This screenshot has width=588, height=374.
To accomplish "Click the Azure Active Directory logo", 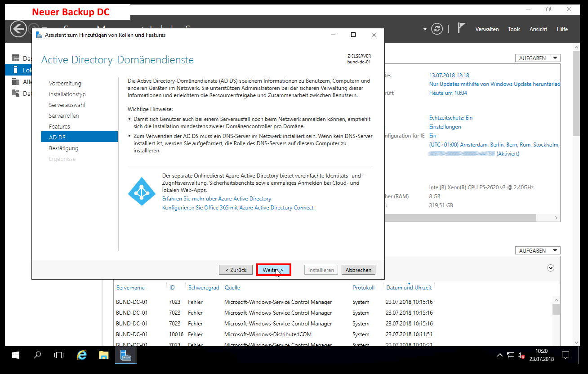I will click(142, 191).
